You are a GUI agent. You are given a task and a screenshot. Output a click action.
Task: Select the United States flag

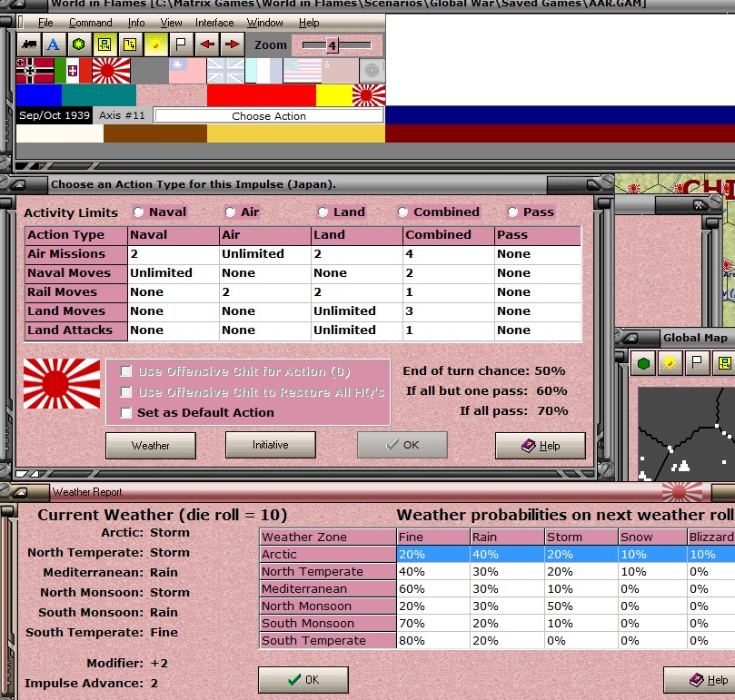tap(302, 71)
